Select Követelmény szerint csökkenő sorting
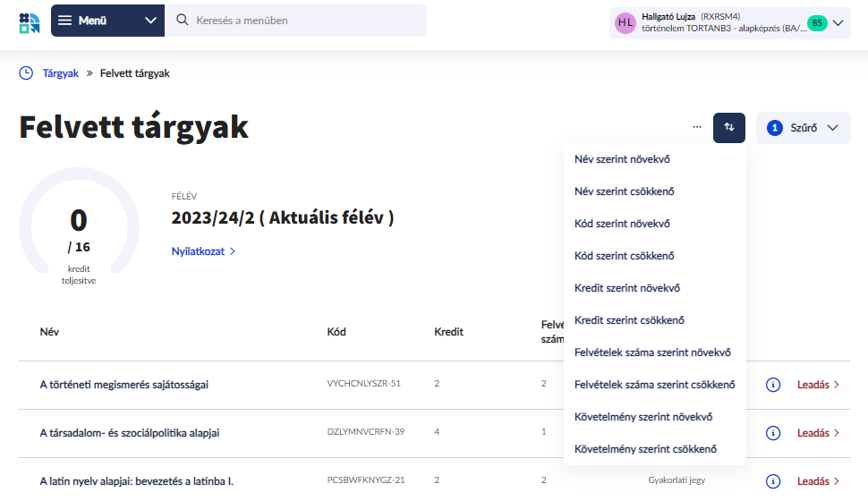Viewport: 868px width, 501px height. coord(645,449)
